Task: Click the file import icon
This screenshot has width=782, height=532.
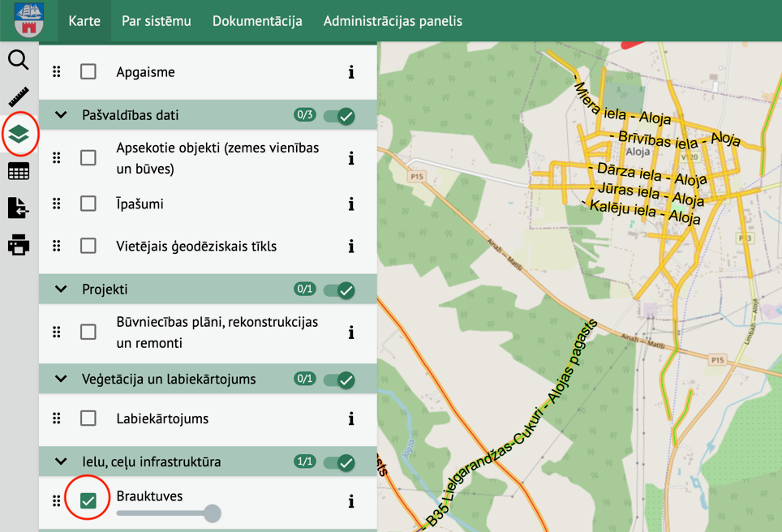Action: pos(19,208)
